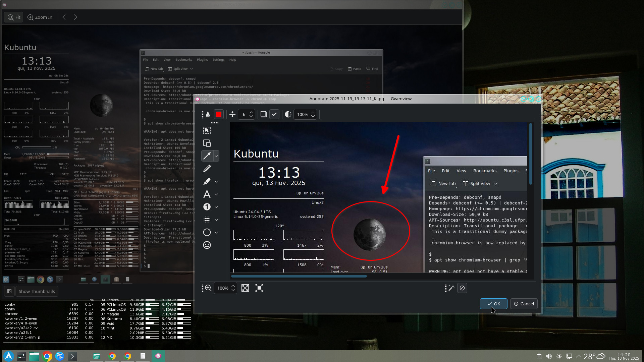Screen dimensions: 644x362
Task: Toggle the shadow option in toolbar
Action: coord(264,114)
